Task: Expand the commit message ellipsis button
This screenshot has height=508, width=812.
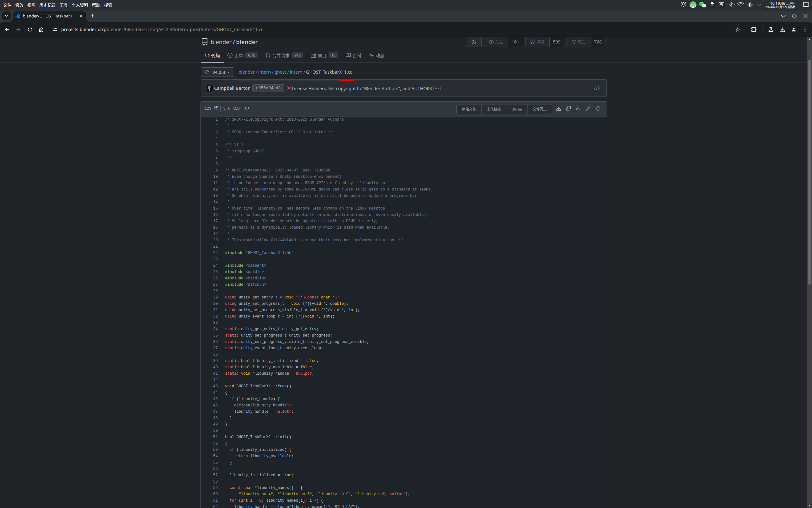Action: (x=437, y=89)
